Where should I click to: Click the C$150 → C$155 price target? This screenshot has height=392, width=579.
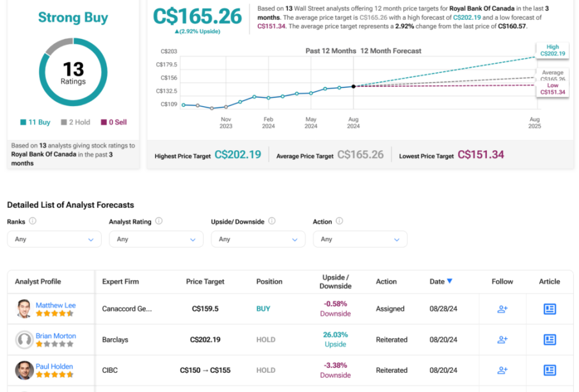205,370
